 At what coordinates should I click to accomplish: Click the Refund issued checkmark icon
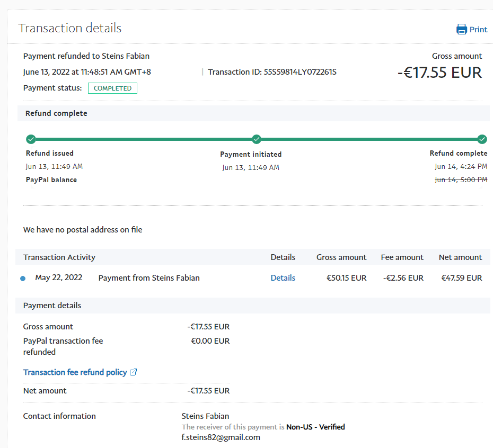[31, 139]
